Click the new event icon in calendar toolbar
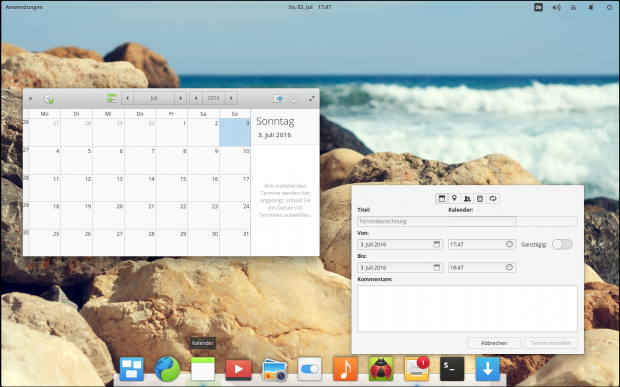Screen dimensions: 620x387 [x=112, y=98]
